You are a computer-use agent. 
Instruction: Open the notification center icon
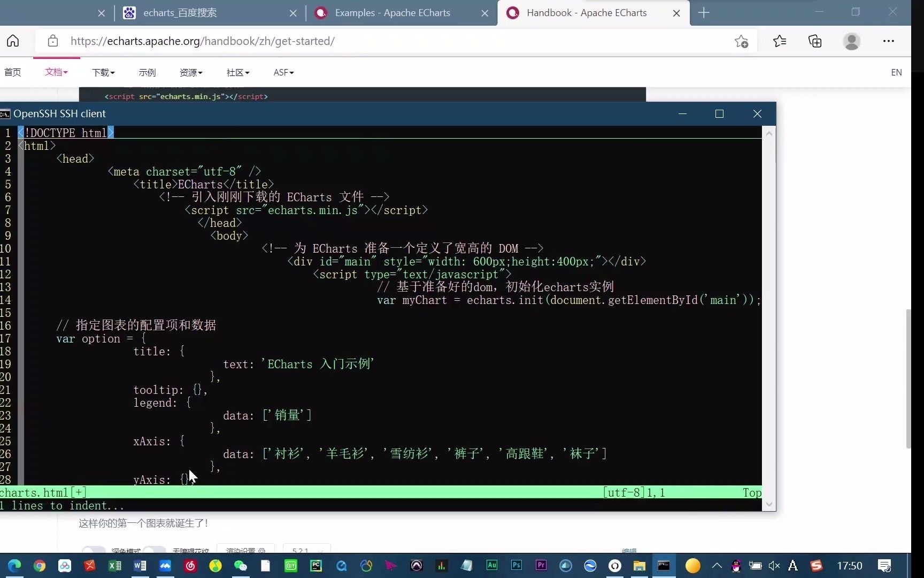pos(884,566)
